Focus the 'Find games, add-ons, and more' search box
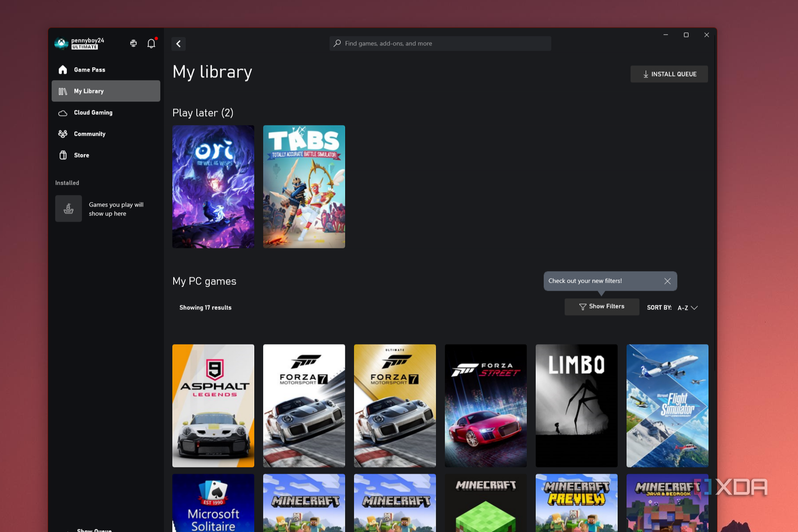Image resolution: width=798 pixels, height=532 pixels. (440, 44)
